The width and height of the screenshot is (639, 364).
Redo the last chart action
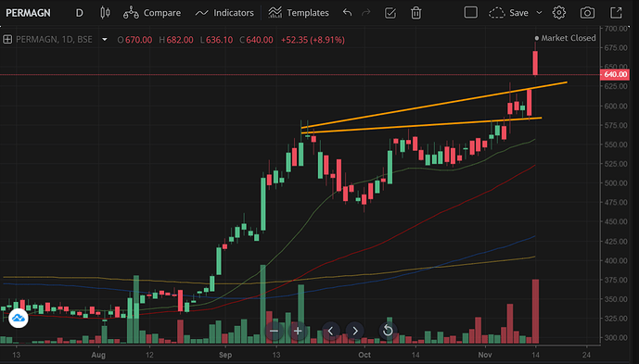pyautogui.click(x=366, y=13)
